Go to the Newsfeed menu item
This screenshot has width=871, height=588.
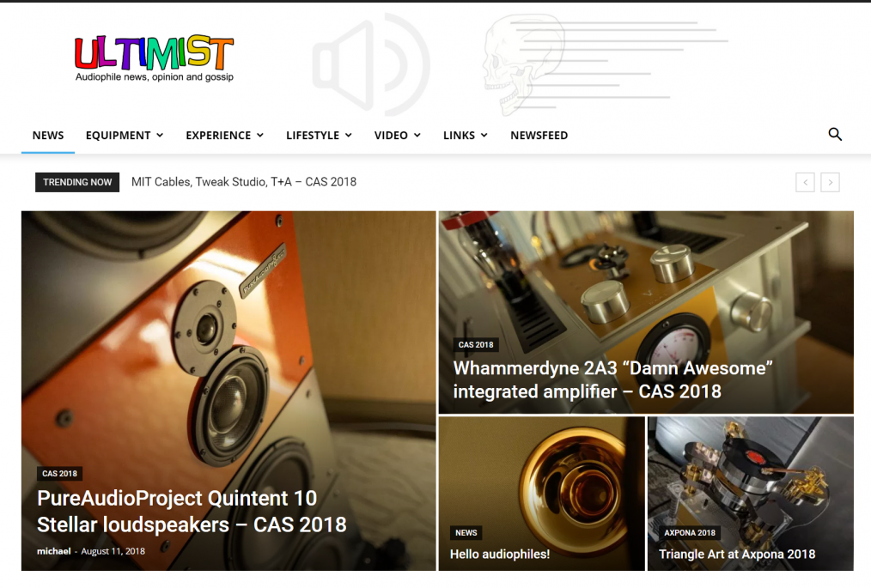[x=539, y=136]
